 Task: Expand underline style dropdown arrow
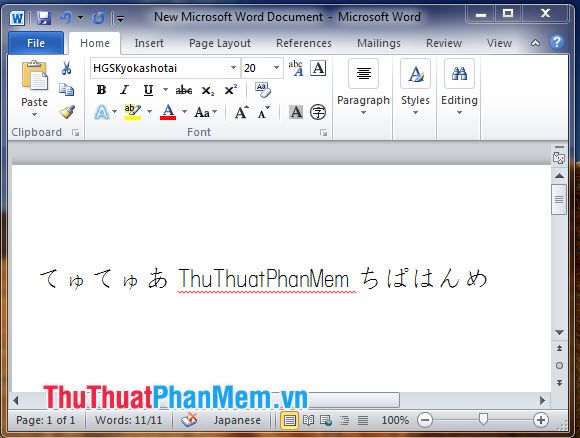coord(165,90)
